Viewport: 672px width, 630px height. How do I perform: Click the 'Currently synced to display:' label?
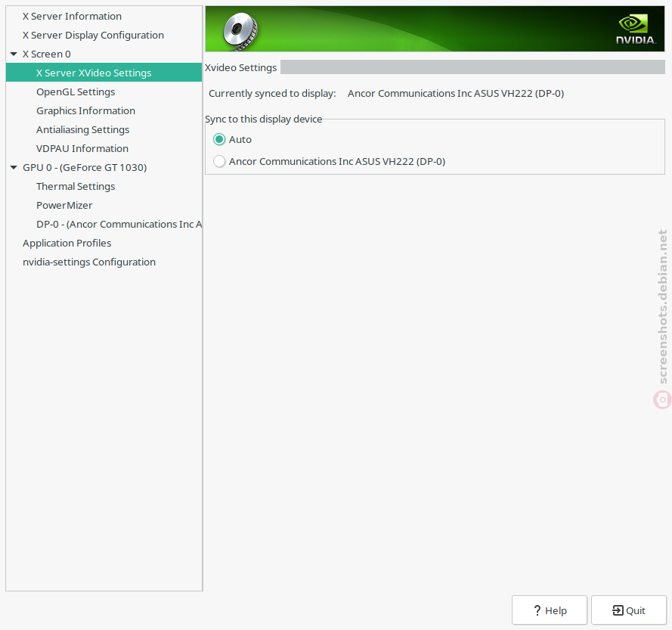coord(272,94)
